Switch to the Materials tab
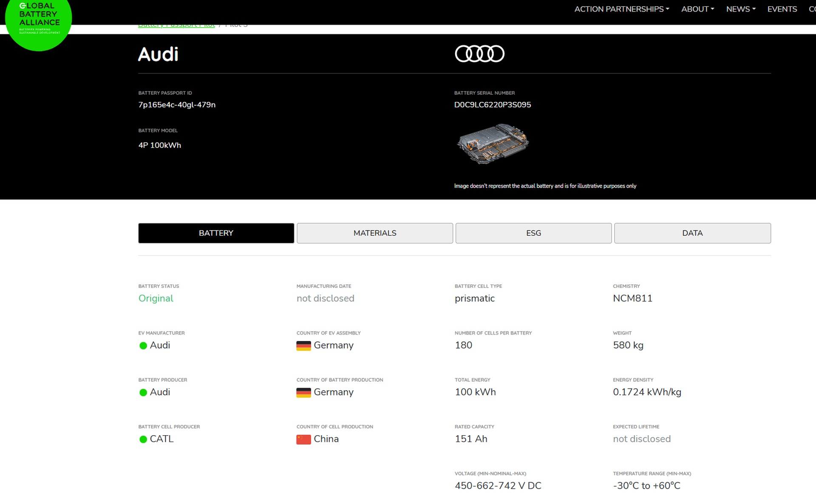The image size is (816, 504). point(375,233)
